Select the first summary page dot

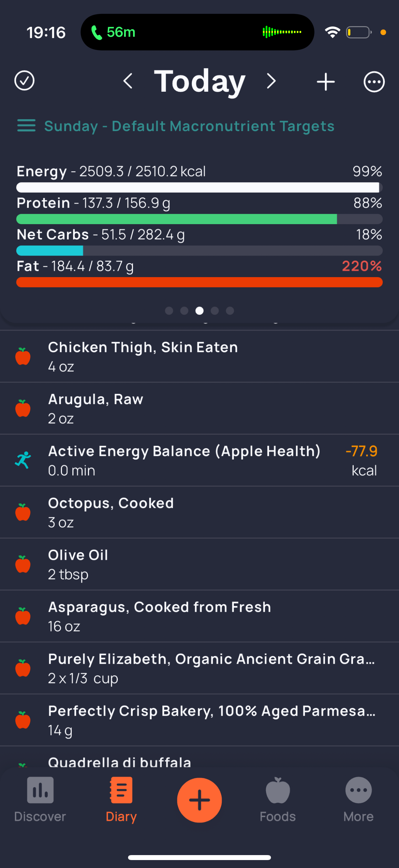click(x=169, y=311)
